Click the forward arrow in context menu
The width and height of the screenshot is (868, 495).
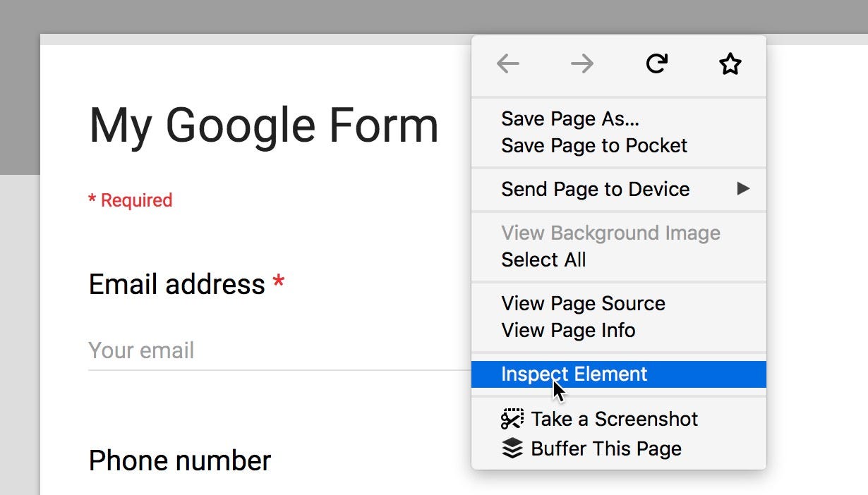click(x=582, y=64)
